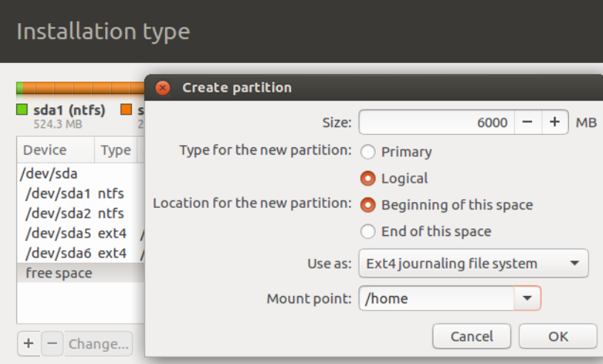Select the Logical partition type
The image size is (603, 364).
pos(367,178)
